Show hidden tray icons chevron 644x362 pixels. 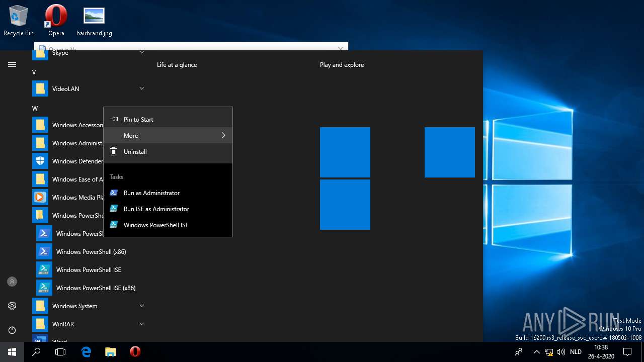tap(536, 352)
